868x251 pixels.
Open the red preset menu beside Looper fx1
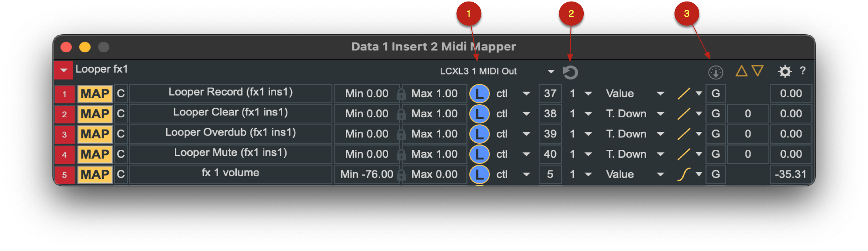(64, 70)
